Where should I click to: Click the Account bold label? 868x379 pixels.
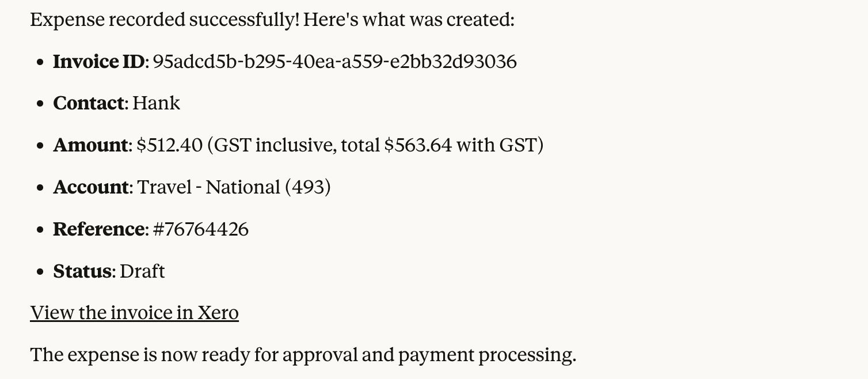coord(91,187)
